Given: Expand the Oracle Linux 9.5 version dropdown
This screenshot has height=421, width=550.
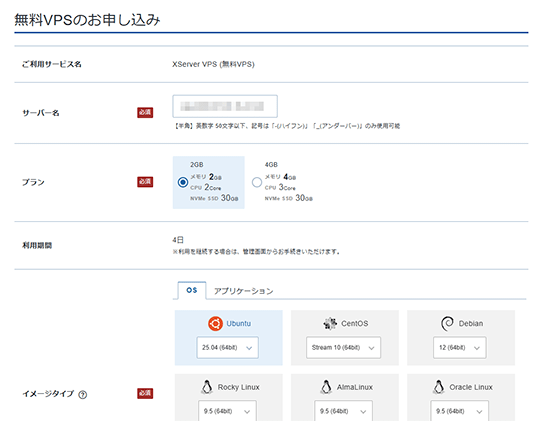Looking at the screenshot, I should [x=460, y=411].
